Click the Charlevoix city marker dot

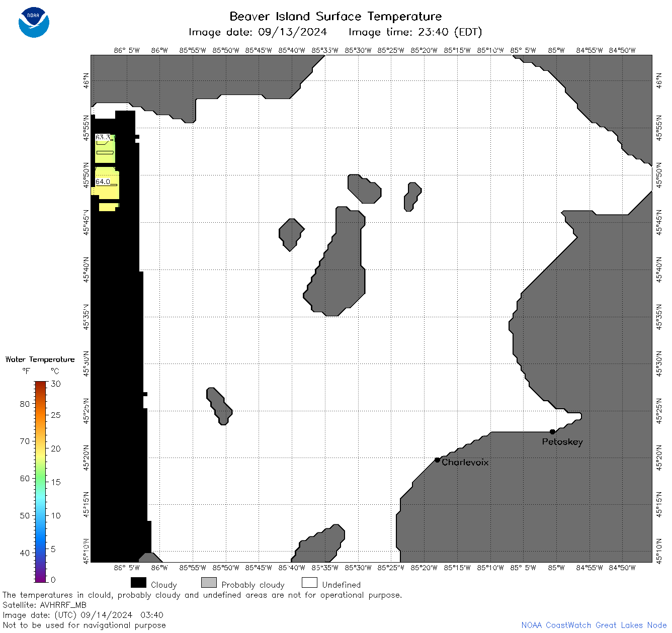[437, 460]
